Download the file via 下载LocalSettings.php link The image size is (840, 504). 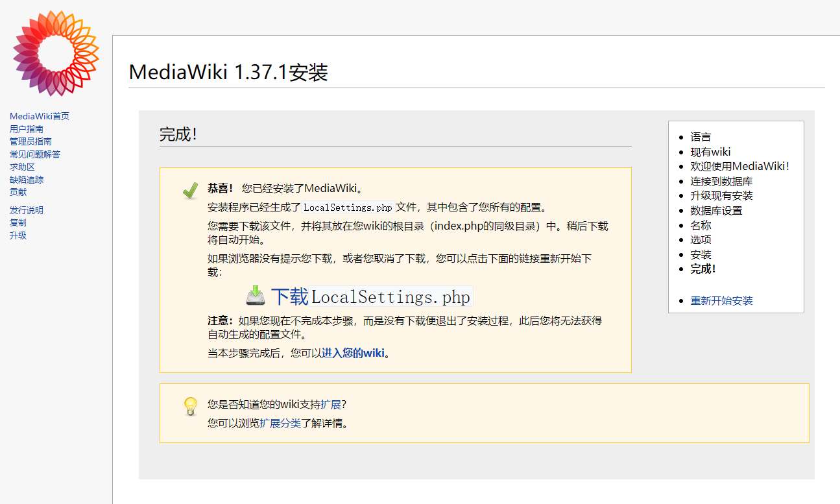(370, 296)
